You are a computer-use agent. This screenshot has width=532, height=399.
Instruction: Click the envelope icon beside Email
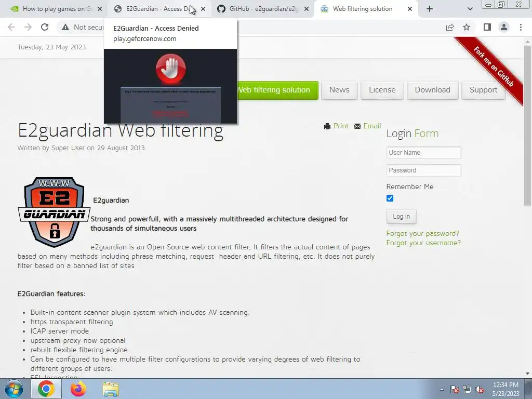(357, 126)
